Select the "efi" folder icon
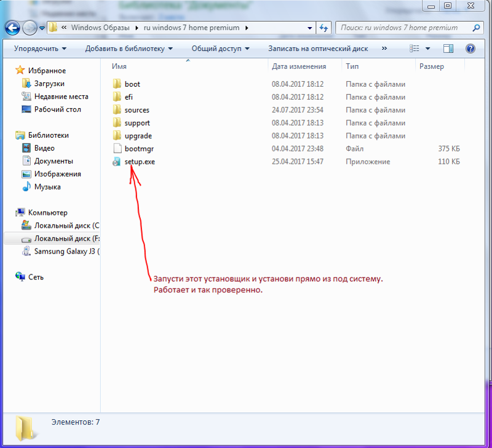Screen dimensions: 492x448 [117, 97]
